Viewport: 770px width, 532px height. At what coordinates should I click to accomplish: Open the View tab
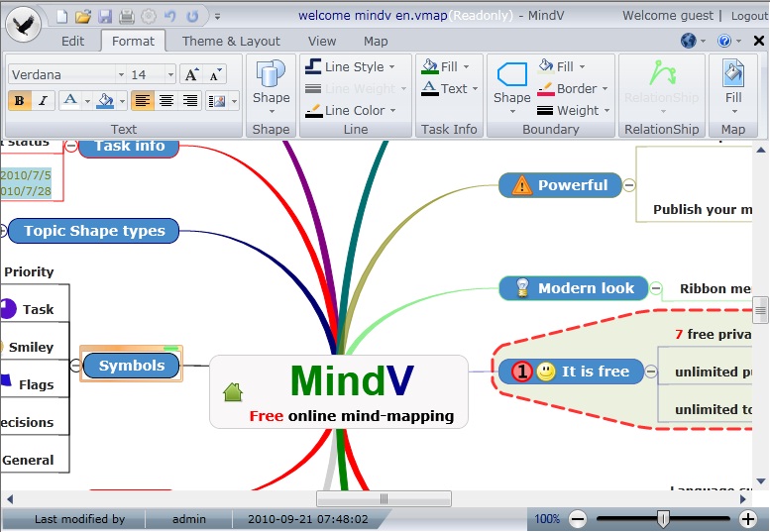(x=322, y=42)
